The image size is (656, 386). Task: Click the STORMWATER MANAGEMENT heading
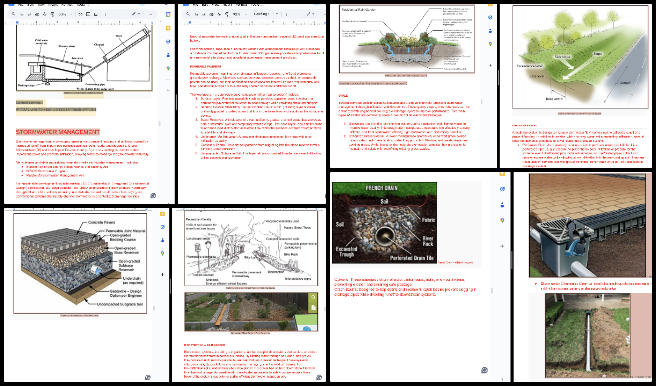pyautogui.click(x=58, y=132)
